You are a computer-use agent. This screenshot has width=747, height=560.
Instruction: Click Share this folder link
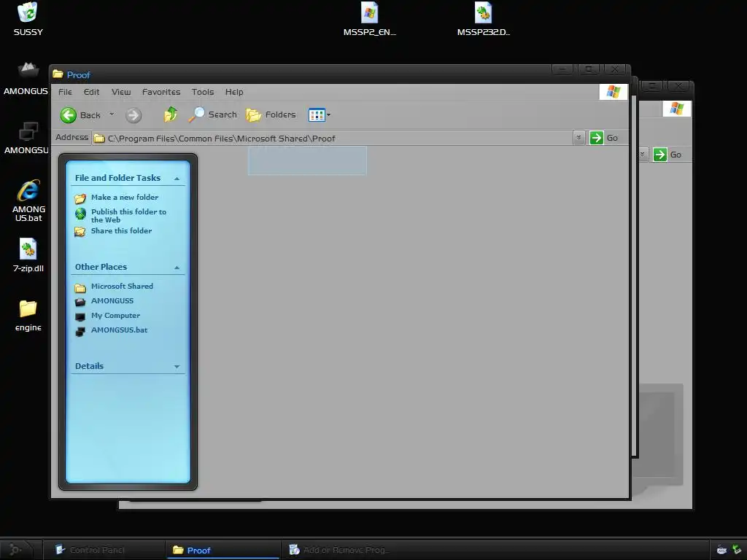tap(122, 230)
